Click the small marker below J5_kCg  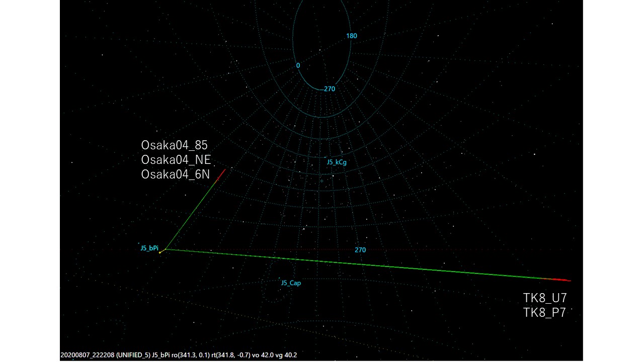pos(321,180)
